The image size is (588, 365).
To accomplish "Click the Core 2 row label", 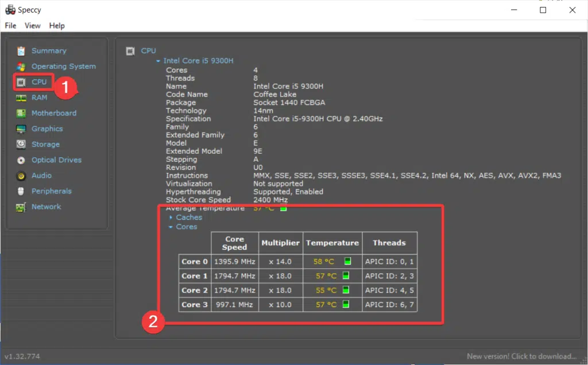I will (195, 290).
